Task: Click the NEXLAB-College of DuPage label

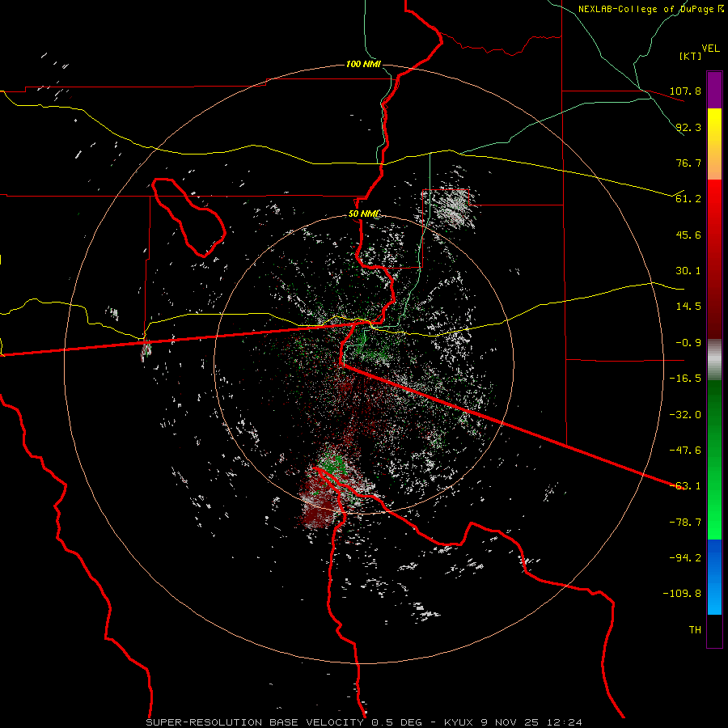Action: click(650, 9)
